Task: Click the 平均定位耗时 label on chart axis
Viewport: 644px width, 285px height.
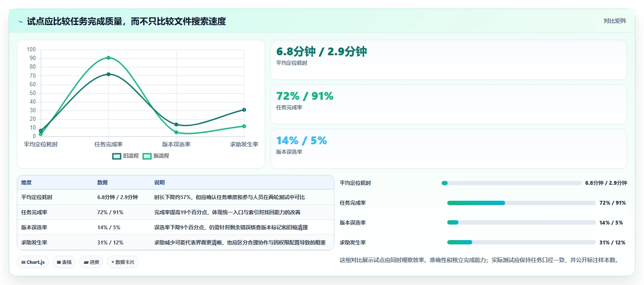Action: click(41, 144)
